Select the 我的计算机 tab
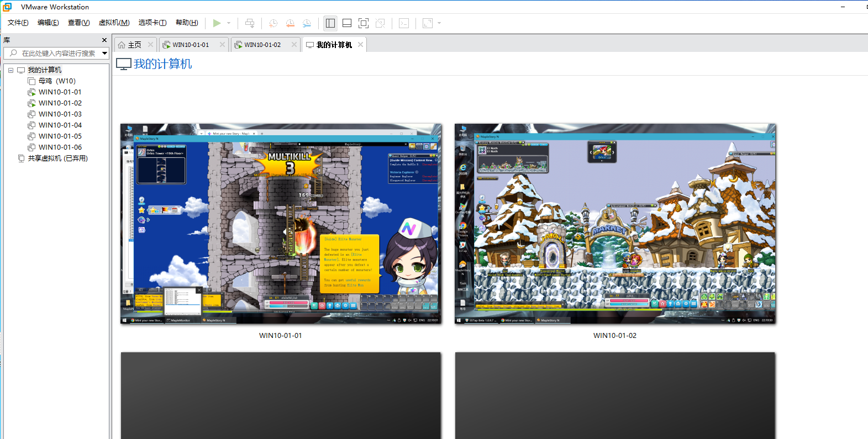 (x=334, y=45)
